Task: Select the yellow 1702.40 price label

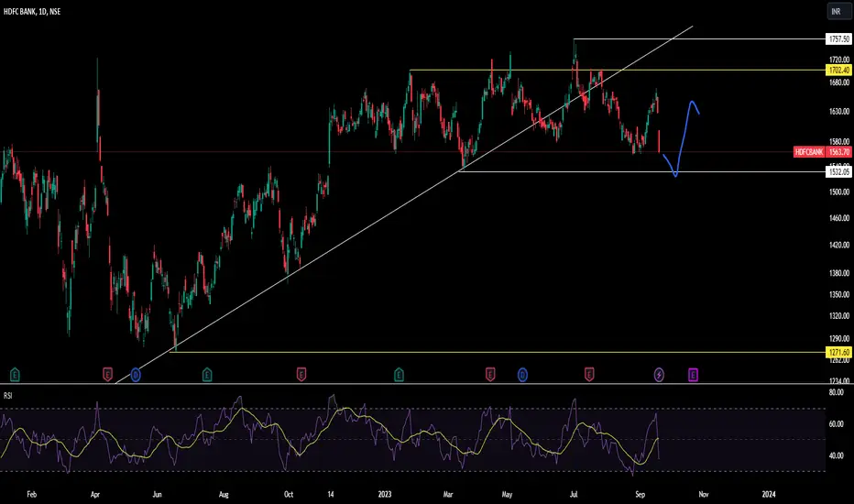Action: [838, 71]
